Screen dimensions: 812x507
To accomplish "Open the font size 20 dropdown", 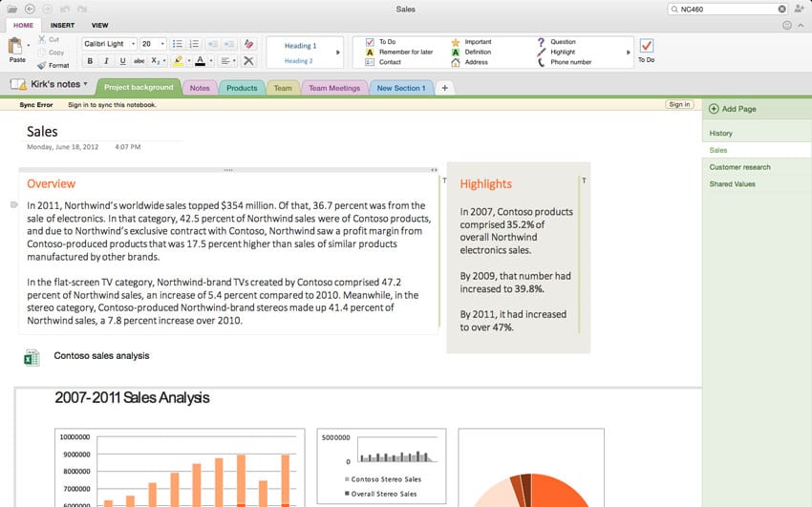I will tap(162, 44).
